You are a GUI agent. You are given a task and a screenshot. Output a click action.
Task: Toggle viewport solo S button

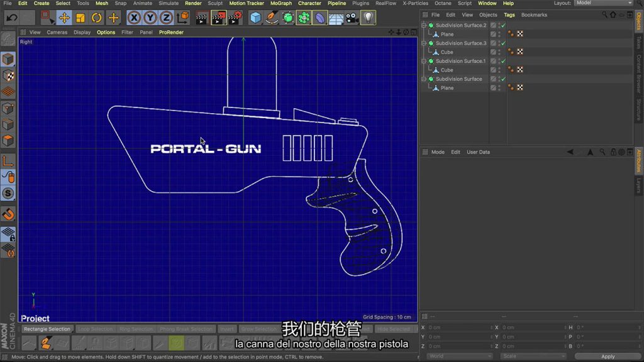point(8,194)
